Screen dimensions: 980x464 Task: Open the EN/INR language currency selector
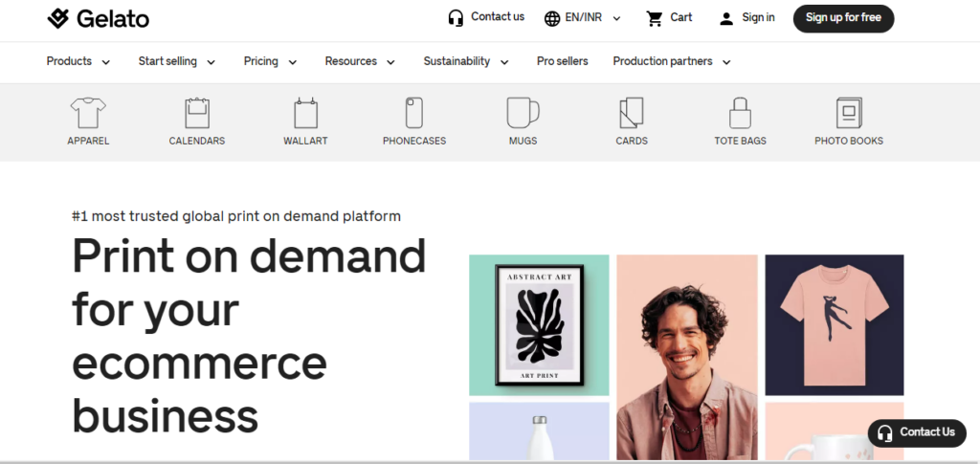point(582,18)
